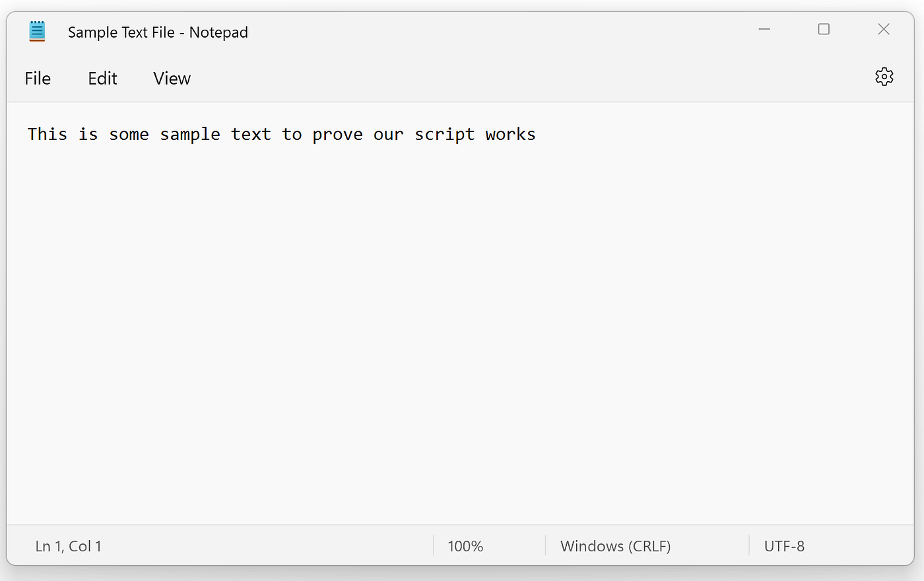This screenshot has width=924, height=581.
Task: Click the Notepad app icon in title bar
Action: (37, 31)
